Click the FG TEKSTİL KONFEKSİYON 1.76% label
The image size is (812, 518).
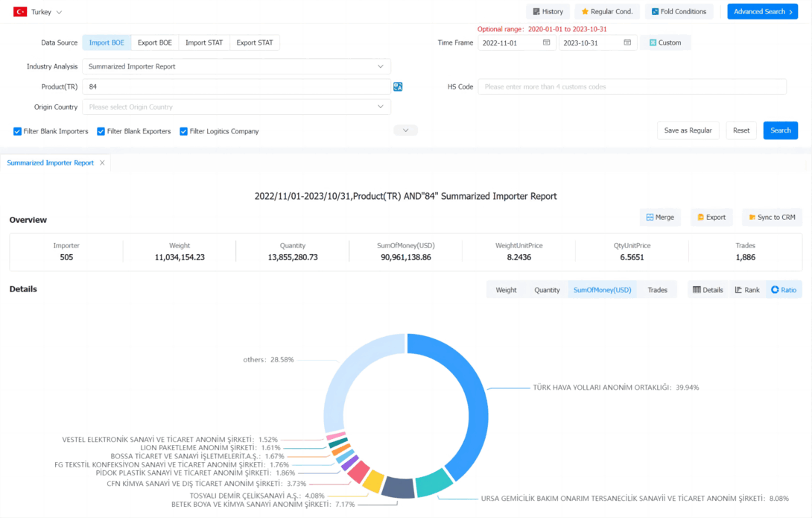point(172,464)
